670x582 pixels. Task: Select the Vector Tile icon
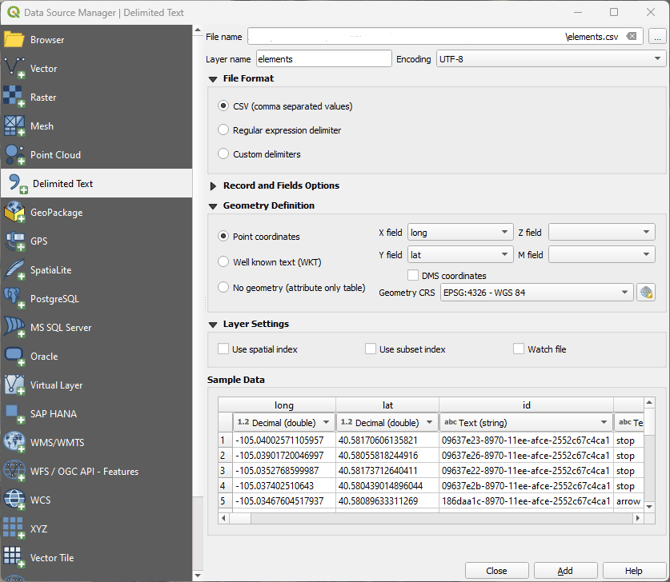14,557
